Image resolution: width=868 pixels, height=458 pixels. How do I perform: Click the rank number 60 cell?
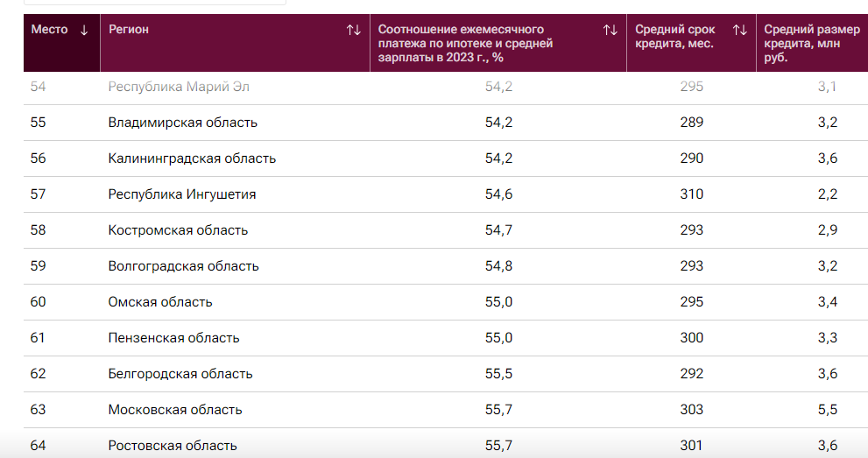click(x=38, y=302)
